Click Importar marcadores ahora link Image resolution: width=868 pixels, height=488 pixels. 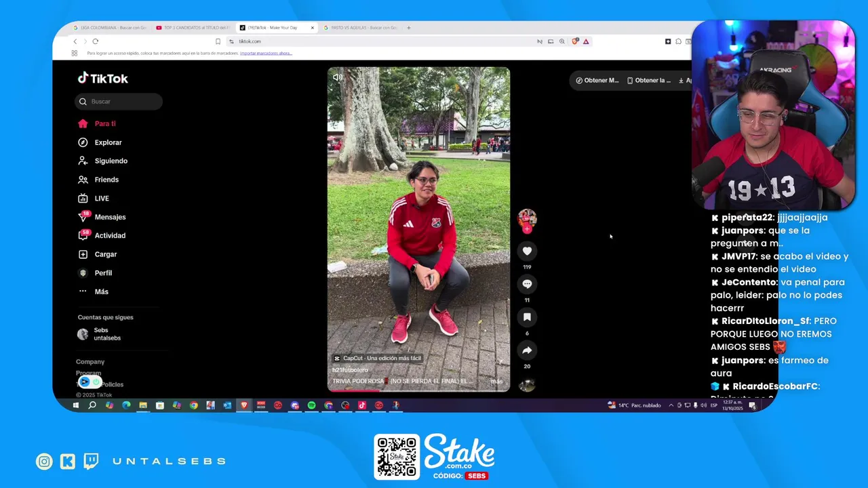click(266, 53)
